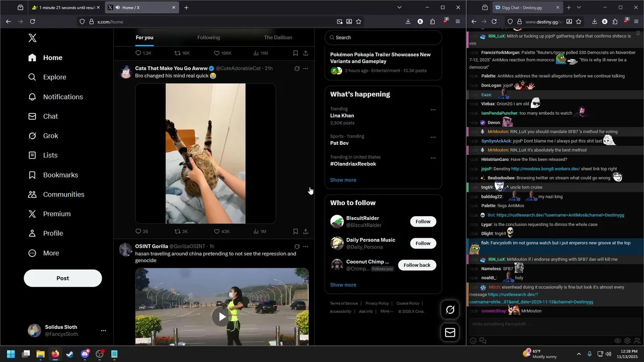Share the cat video post

305,231
